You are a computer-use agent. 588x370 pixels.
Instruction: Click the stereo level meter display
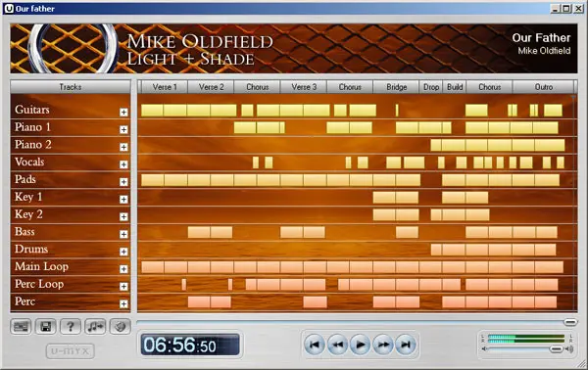(x=526, y=339)
